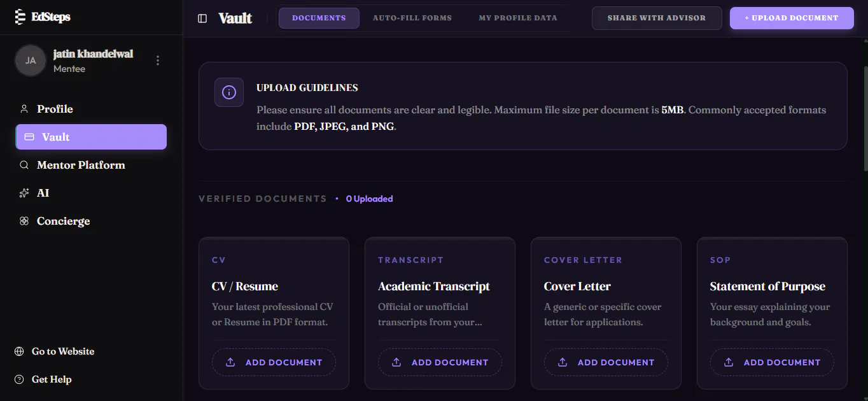Click the EdSteps logo icon
The width and height of the screenshot is (868, 401).
[20, 17]
